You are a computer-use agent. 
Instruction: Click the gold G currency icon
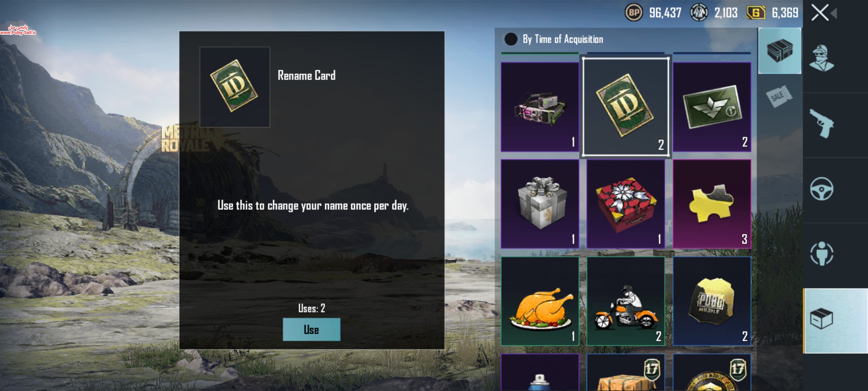point(756,13)
